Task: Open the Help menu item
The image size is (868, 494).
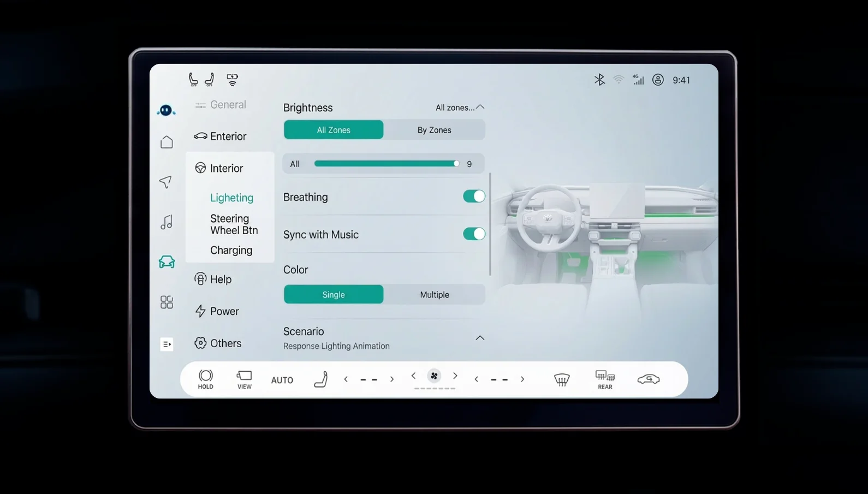Action: click(213, 279)
